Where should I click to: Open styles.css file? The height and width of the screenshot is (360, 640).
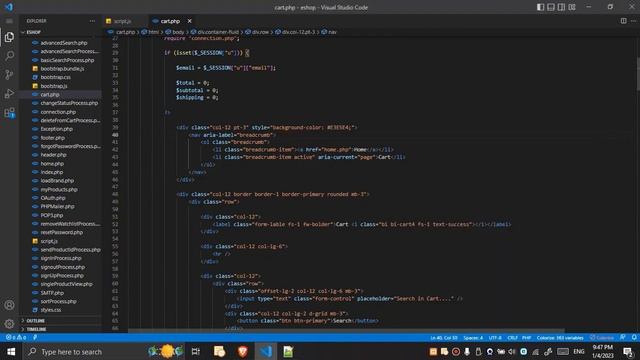pyautogui.click(x=51, y=310)
